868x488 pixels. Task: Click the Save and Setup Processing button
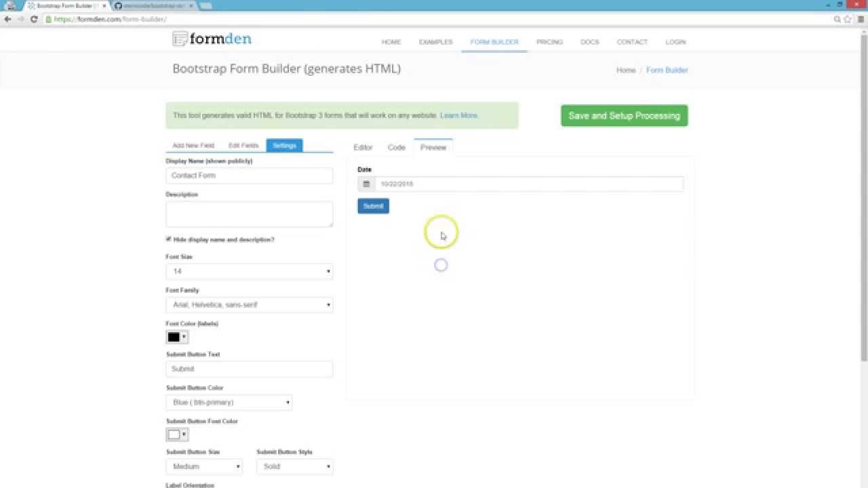(x=623, y=115)
